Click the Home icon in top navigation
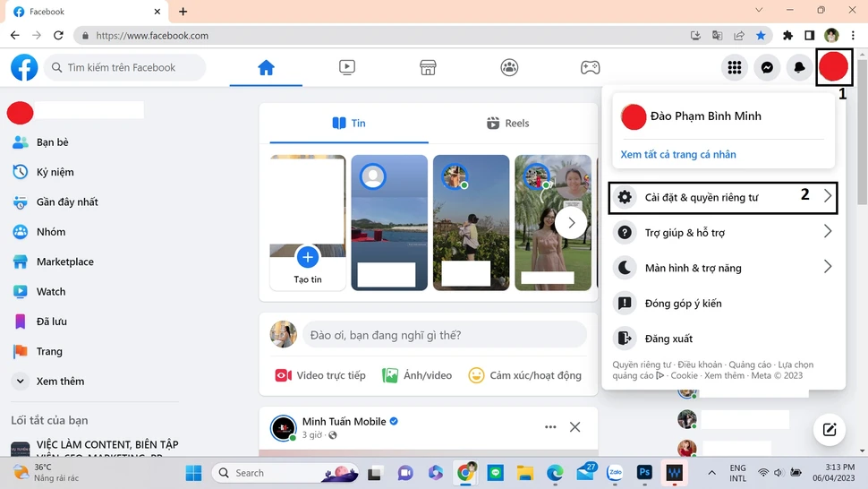The height and width of the screenshot is (489, 868). point(266,67)
